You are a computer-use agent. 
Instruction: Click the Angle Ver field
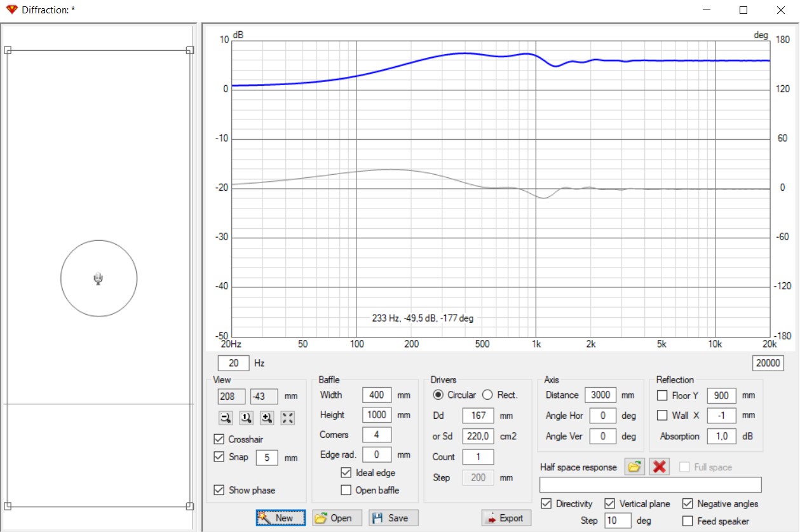603,436
